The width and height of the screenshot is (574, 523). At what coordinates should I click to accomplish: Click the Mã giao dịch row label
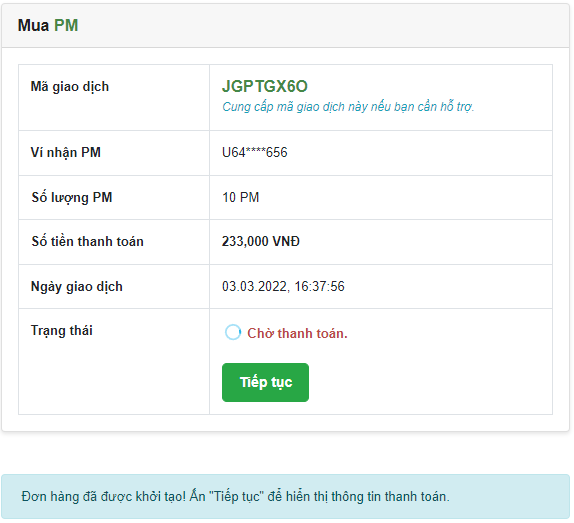coord(70,87)
